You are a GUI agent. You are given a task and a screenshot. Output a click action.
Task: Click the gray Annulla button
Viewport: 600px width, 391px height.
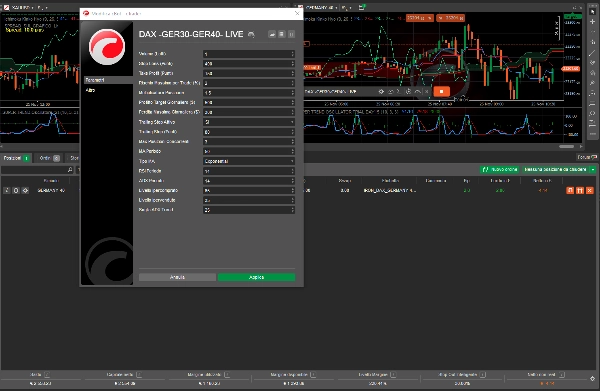click(177, 277)
